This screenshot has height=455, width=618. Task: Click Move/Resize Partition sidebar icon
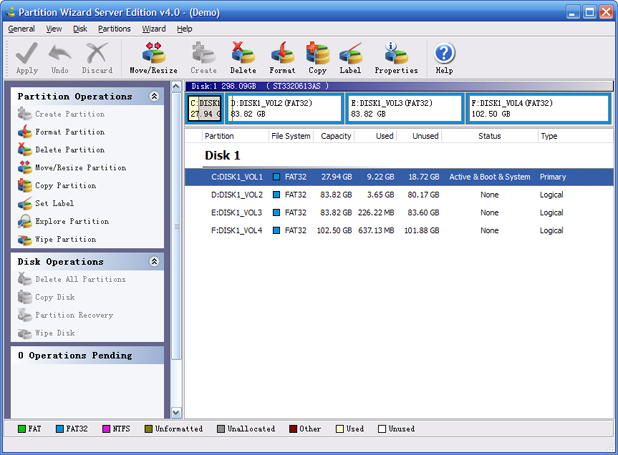click(x=25, y=168)
